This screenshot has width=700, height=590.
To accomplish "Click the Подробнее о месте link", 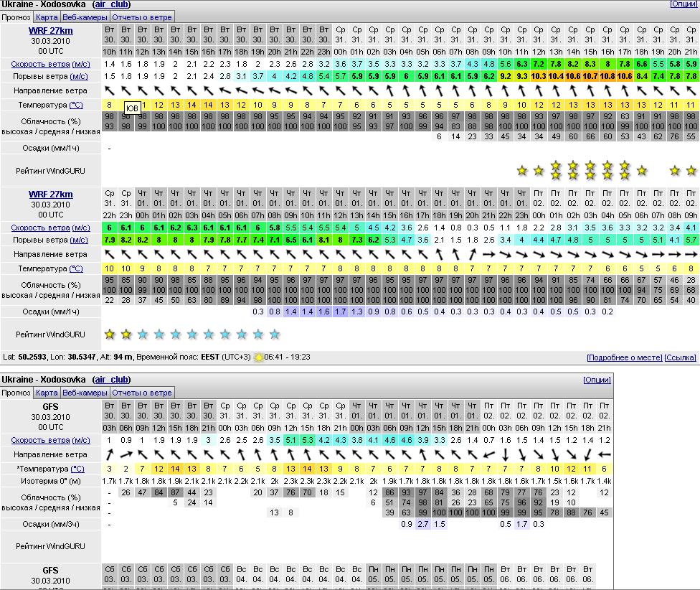I will (x=624, y=357).
